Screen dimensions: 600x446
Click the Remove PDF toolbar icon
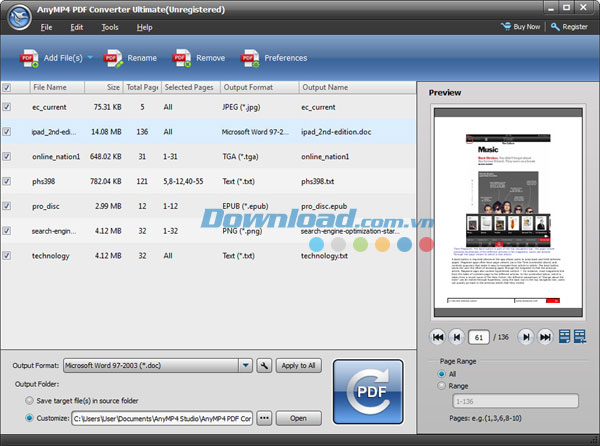(181, 58)
